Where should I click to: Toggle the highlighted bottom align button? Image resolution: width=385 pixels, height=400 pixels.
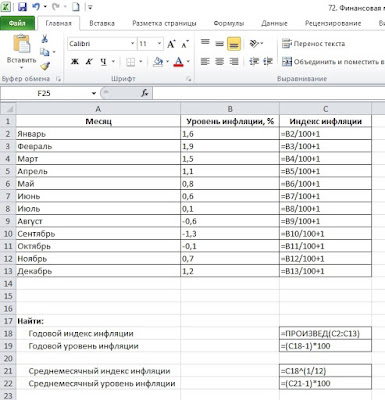[234, 44]
